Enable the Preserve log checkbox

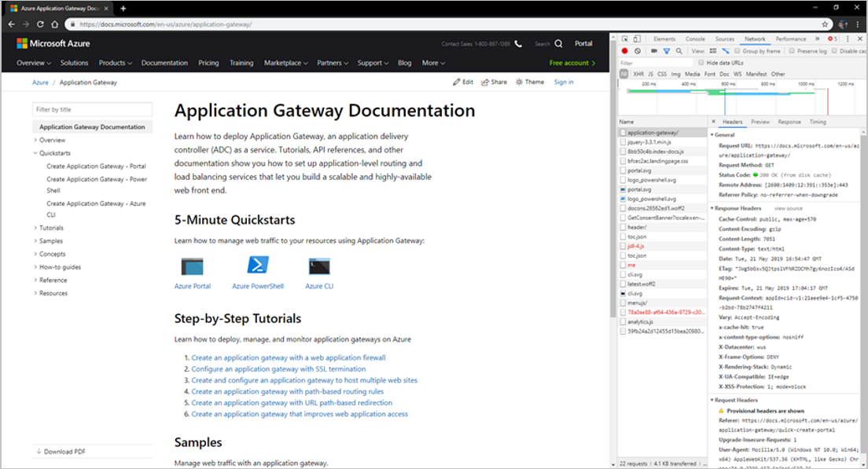coord(792,51)
